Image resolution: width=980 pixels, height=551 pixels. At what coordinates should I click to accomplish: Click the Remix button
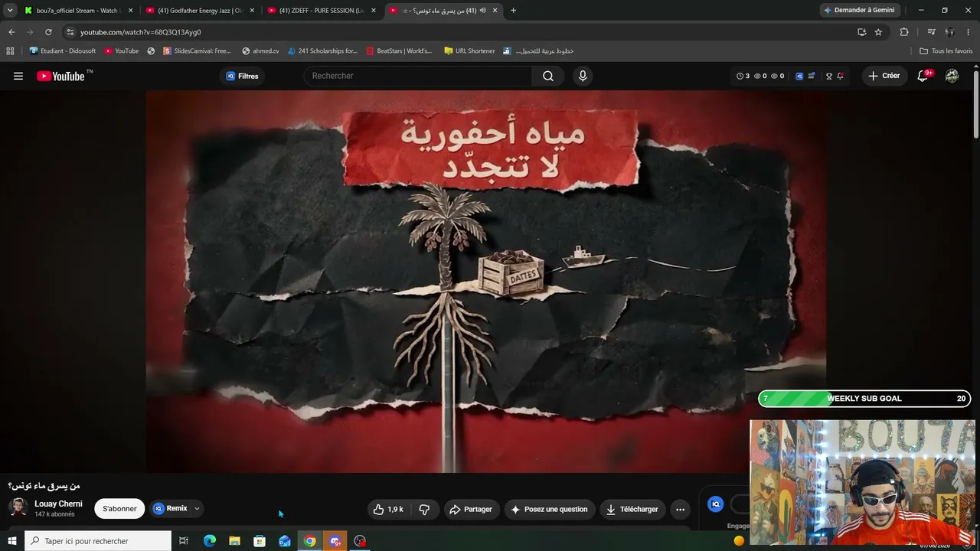[170, 509]
